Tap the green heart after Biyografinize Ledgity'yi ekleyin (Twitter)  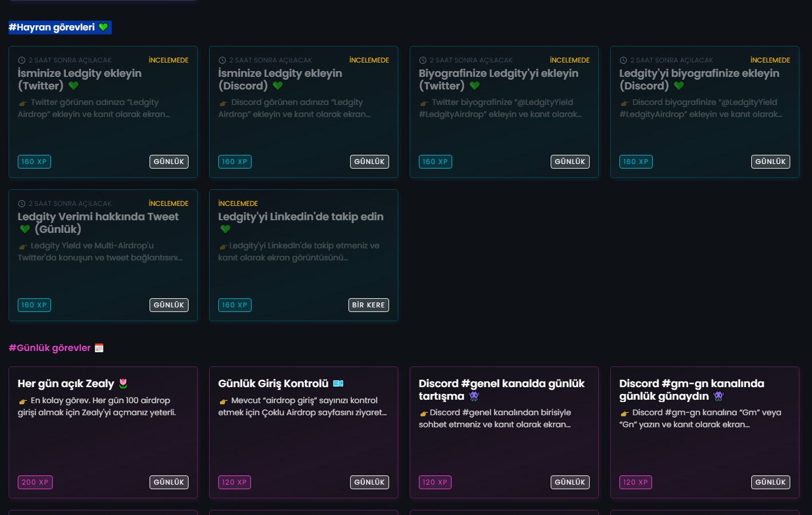click(x=474, y=86)
